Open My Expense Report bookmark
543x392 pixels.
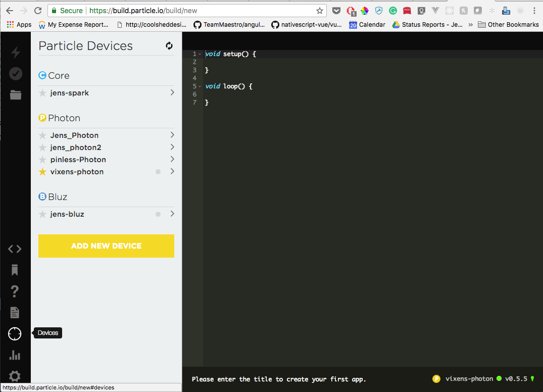click(73, 25)
